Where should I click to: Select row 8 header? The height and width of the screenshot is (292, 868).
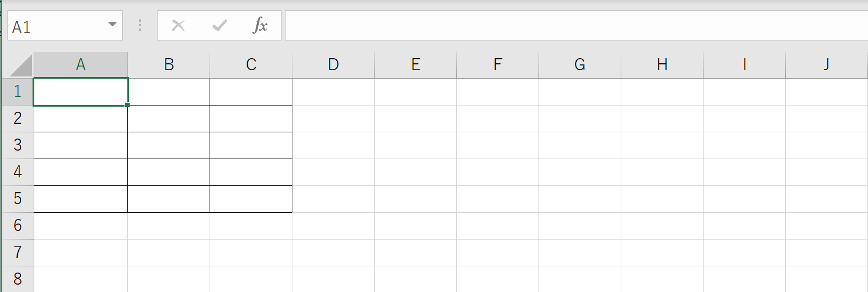[18, 279]
